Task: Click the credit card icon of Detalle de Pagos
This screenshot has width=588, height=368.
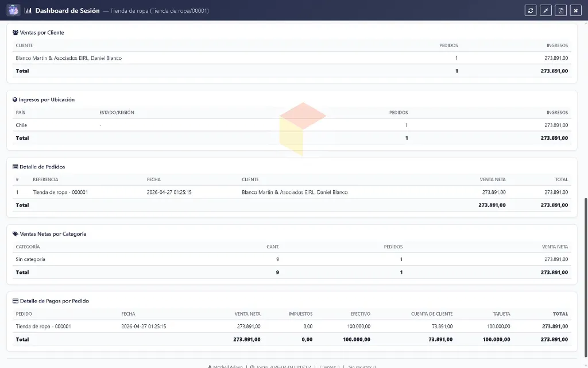Action: [16, 301]
